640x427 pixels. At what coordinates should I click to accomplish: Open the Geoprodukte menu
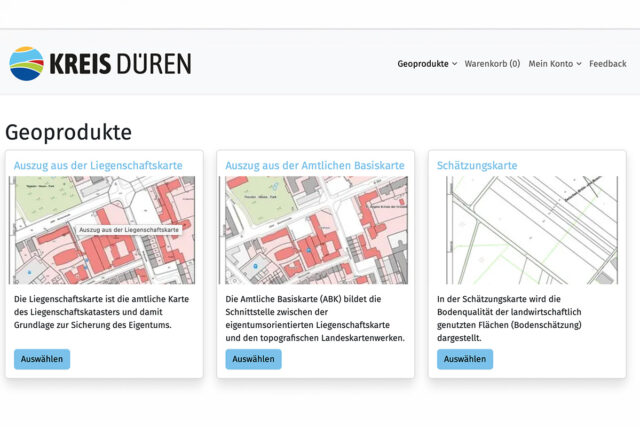(x=427, y=64)
